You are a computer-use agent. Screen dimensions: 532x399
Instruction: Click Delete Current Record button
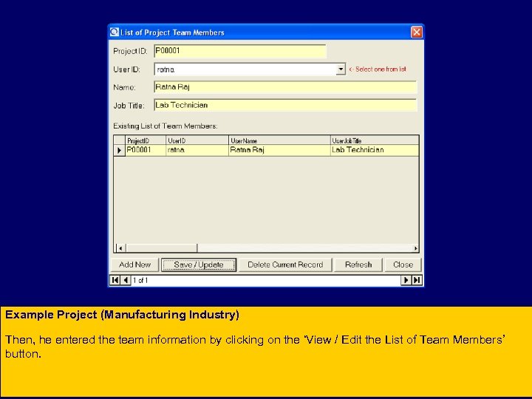tap(285, 265)
